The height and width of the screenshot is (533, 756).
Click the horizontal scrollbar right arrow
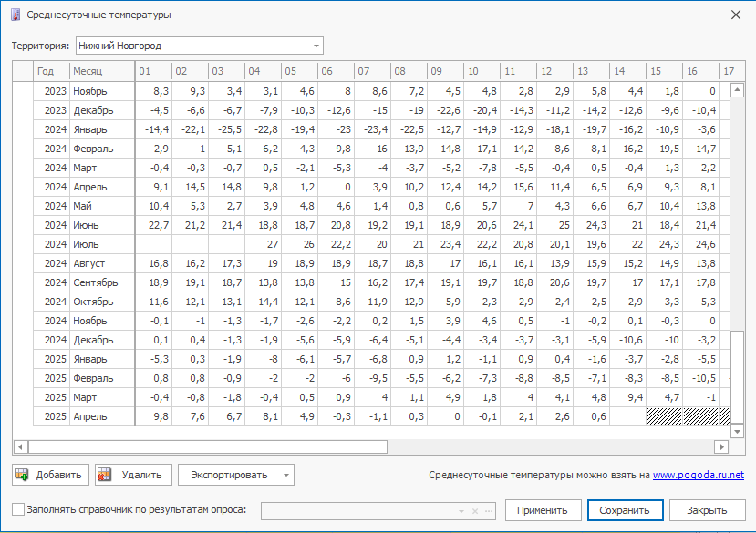pos(721,446)
